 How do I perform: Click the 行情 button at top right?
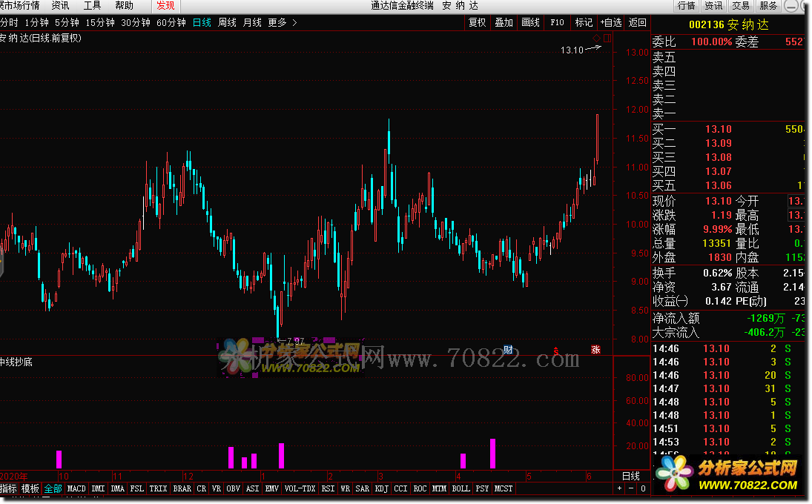[x=686, y=6]
